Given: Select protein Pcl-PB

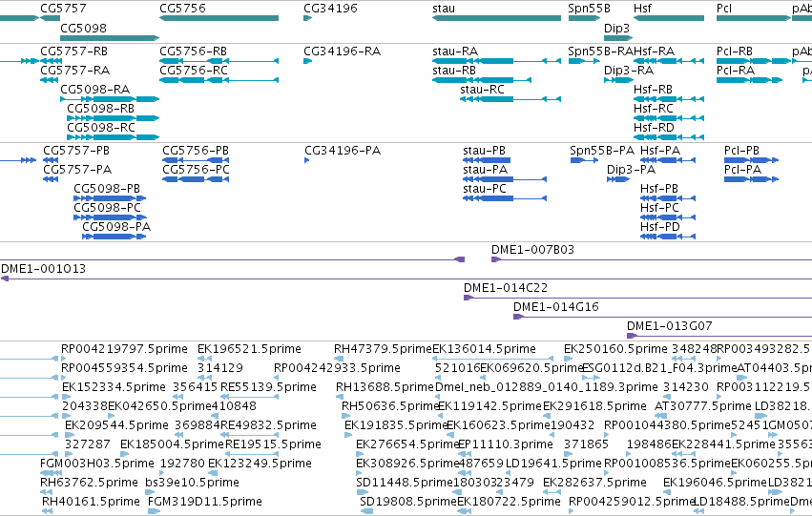Looking at the screenshot, I should coord(741,151).
